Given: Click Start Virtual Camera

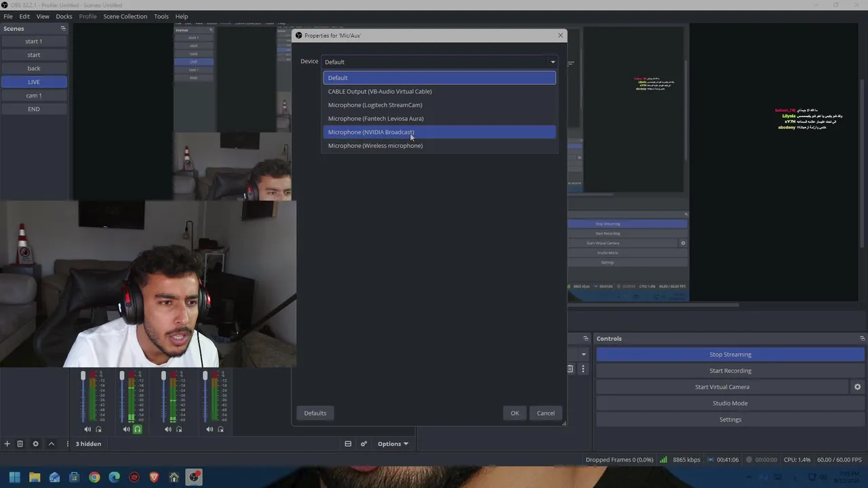Looking at the screenshot, I should click(x=722, y=387).
